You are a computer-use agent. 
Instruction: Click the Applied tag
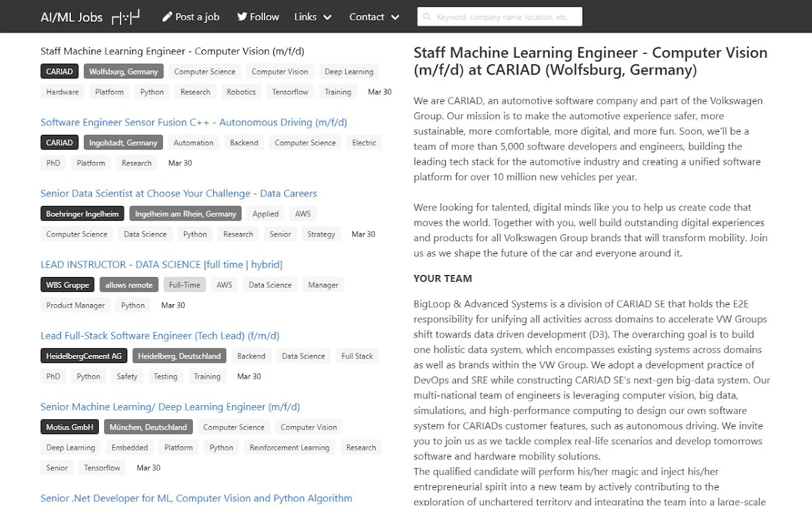coord(265,214)
